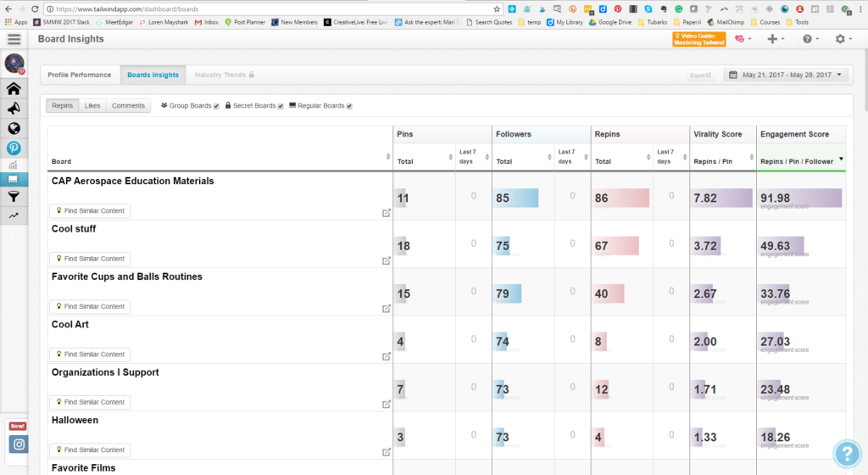Open the Instagram icon in sidebar
This screenshot has width=868, height=475.
tap(19, 444)
